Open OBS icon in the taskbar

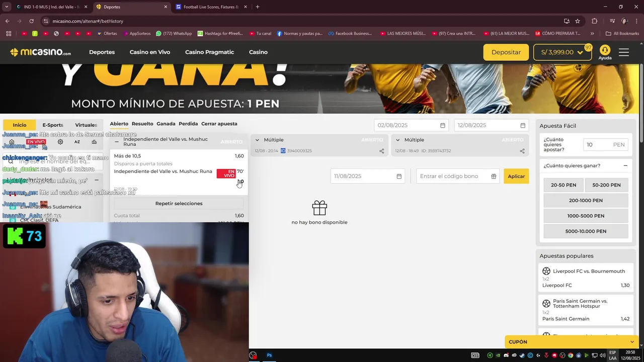pyautogui.click(x=253, y=355)
